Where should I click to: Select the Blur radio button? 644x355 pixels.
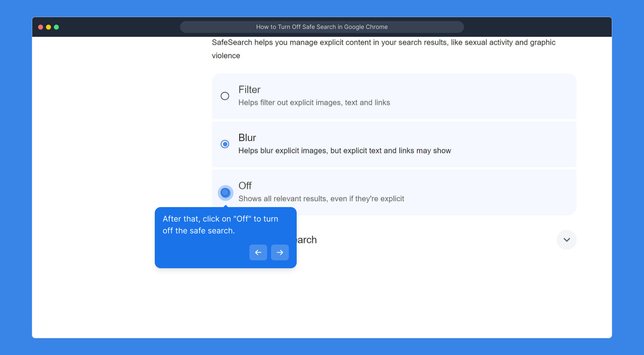[225, 144]
